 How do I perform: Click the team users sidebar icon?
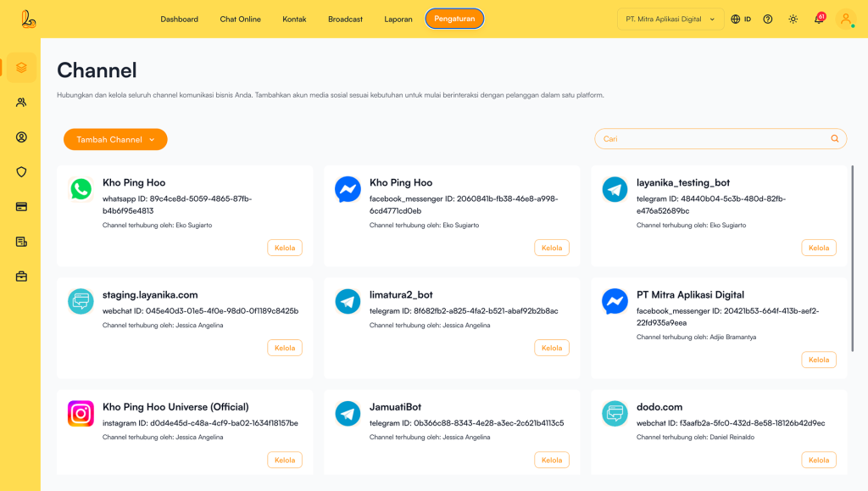21,103
